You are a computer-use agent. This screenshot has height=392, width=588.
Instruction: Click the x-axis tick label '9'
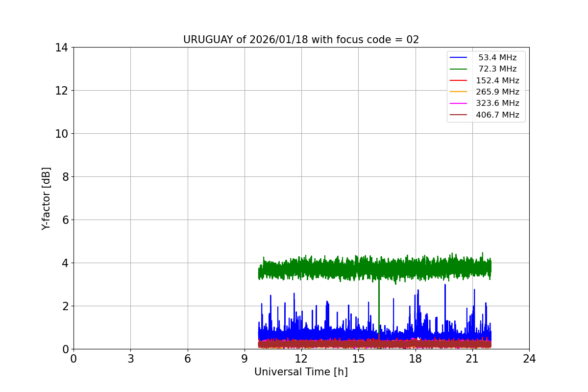click(245, 359)
